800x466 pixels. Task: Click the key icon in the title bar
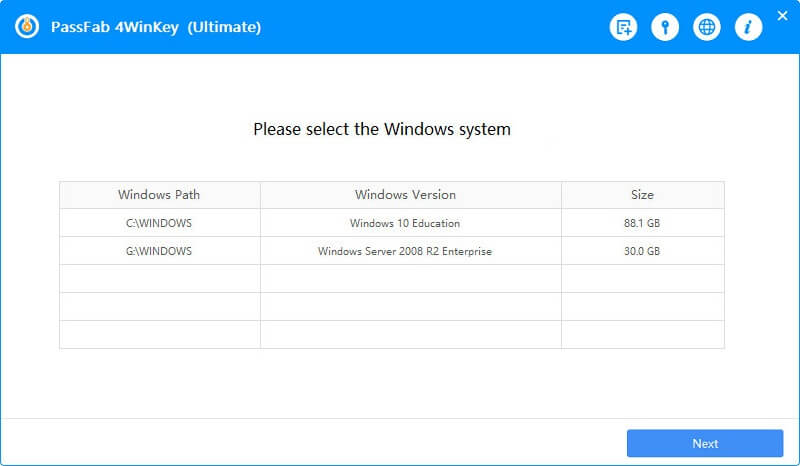pyautogui.click(x=665, y=27)
